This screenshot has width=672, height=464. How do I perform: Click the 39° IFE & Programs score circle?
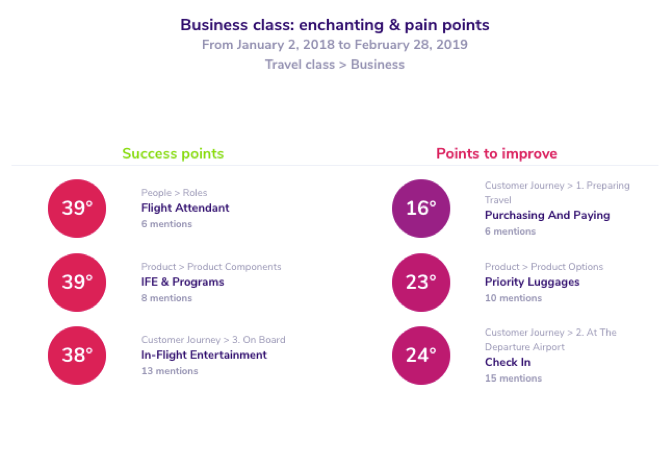tap(77, 282)
